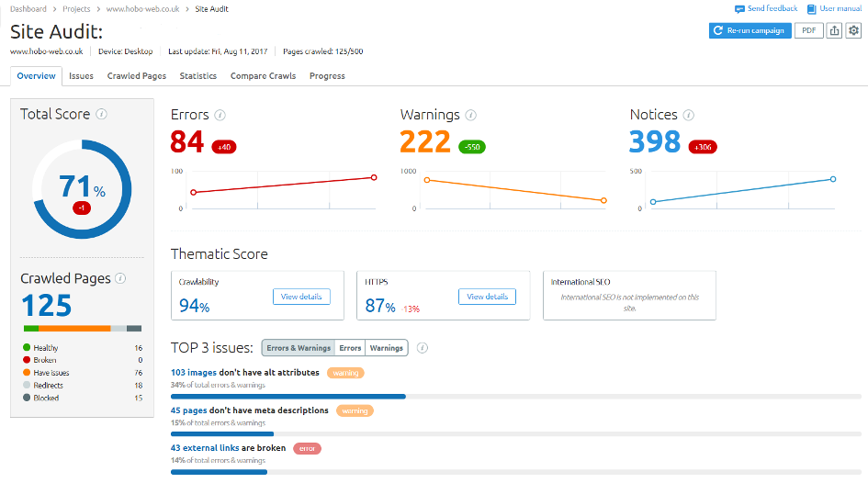Click info icon beside Warnings heading

470,116
